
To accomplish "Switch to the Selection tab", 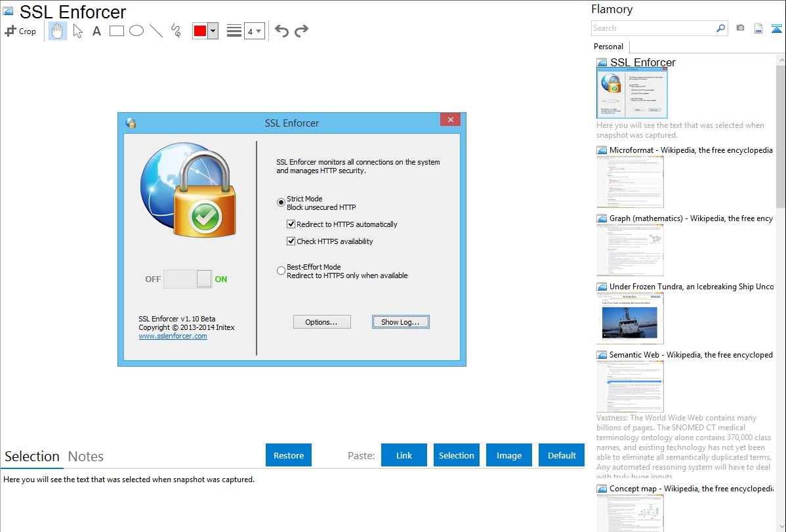I will tap(32, 457).
